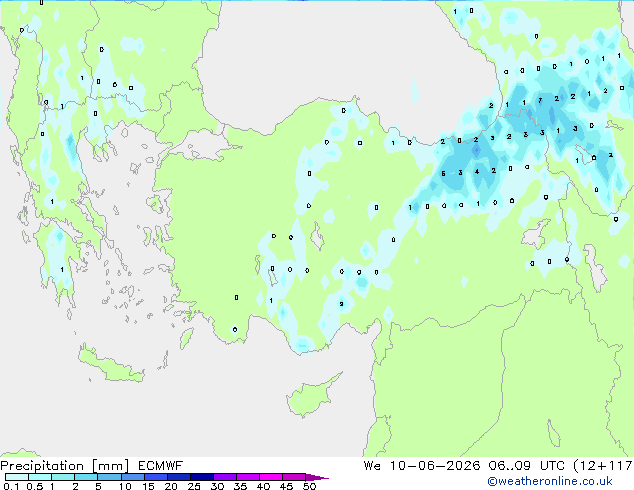Click the 0.5–1 mm legend color swatch

point(40,477)
